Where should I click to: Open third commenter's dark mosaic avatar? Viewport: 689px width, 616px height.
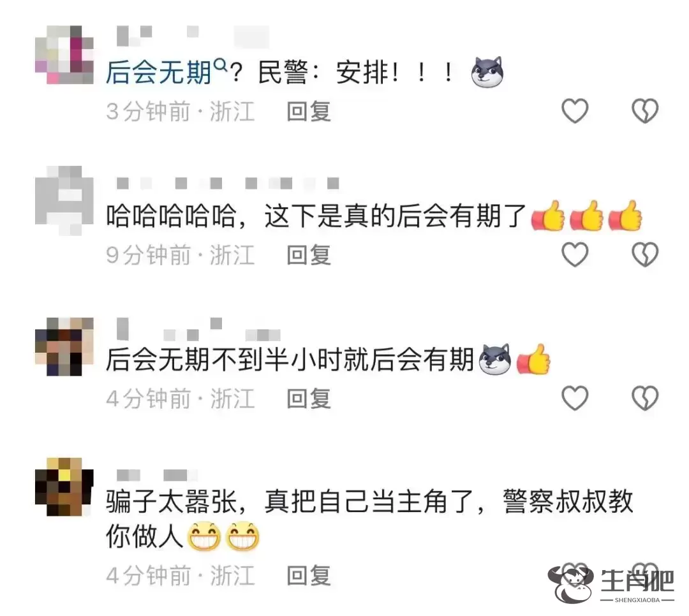pos(64,347)
